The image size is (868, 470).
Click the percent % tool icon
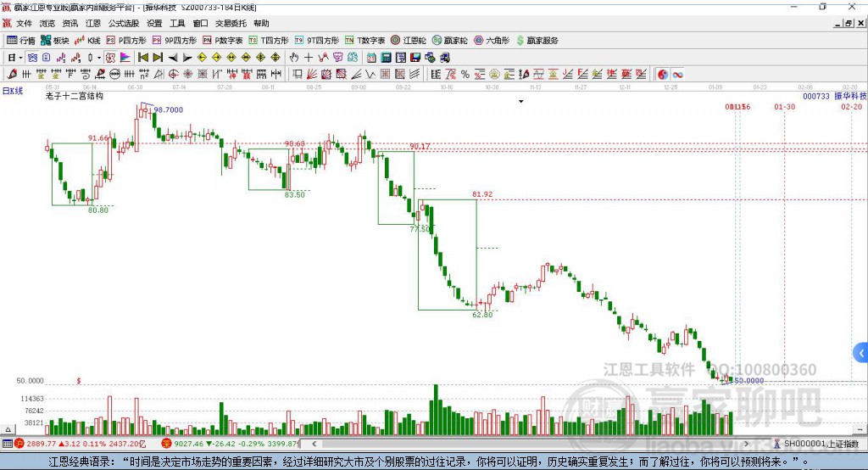(x=465, y=75)
